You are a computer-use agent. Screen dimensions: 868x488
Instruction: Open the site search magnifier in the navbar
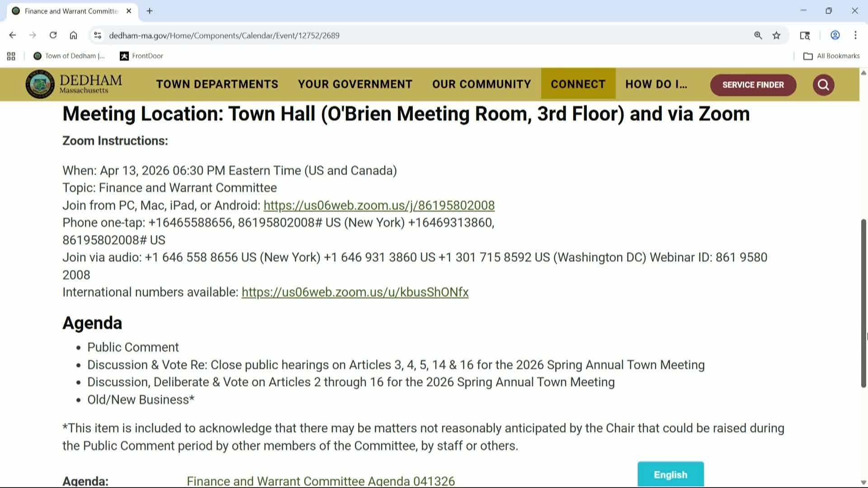[x=823, y=85]
